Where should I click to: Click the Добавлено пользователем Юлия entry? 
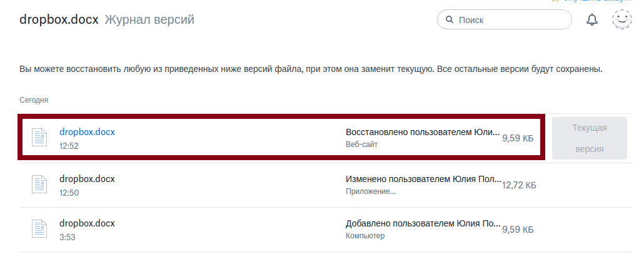tap(423, 224)
